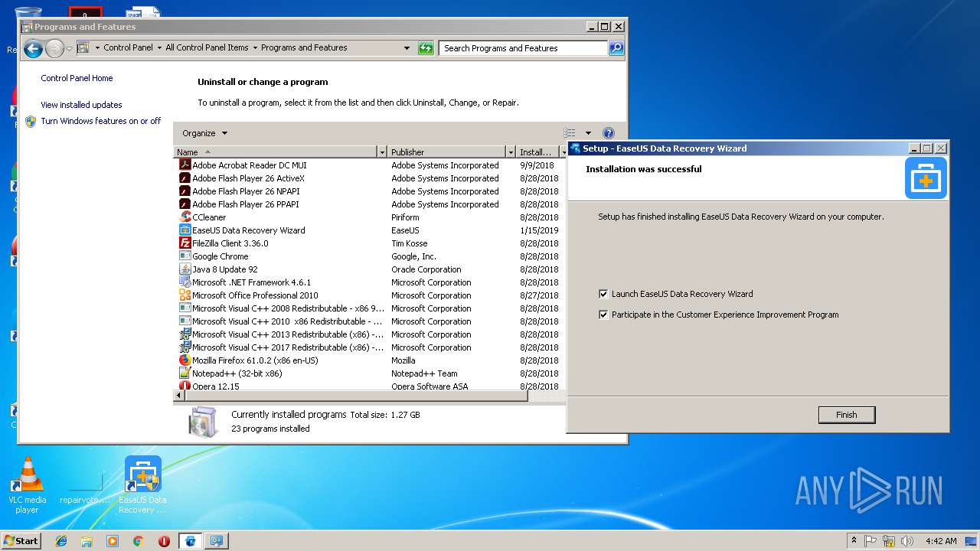The image size is (980, 551).
Task: Sort by the Installed On column header
Action: [537, 152]
